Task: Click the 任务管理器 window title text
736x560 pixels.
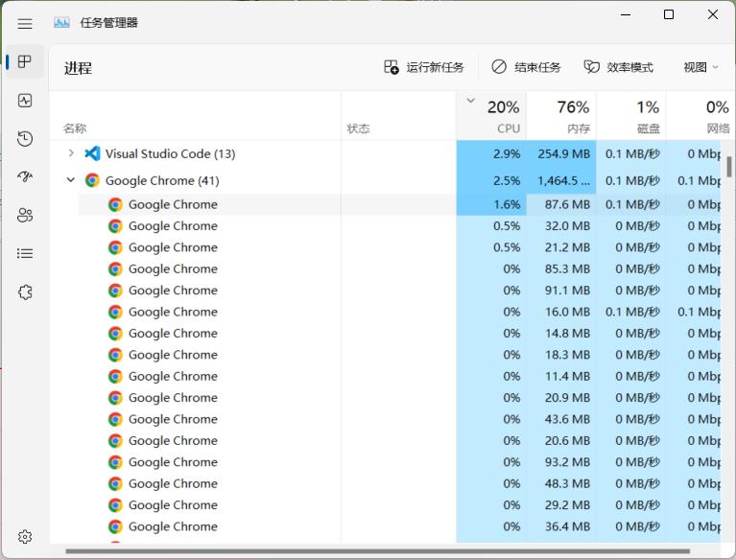Action: (x=108, y=22)
